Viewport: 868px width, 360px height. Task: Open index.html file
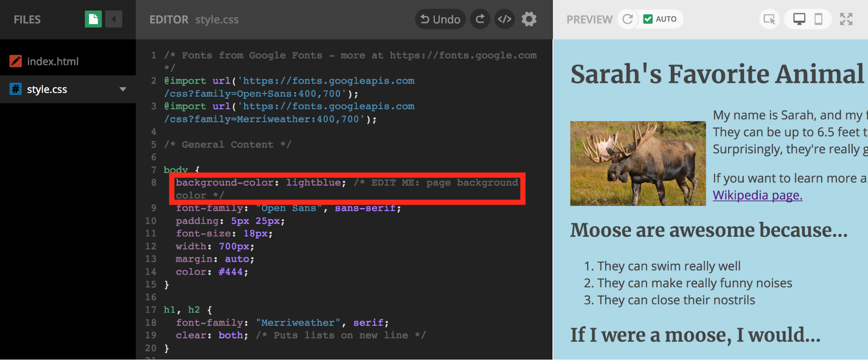pyautogui.click(x=53, y=62)
